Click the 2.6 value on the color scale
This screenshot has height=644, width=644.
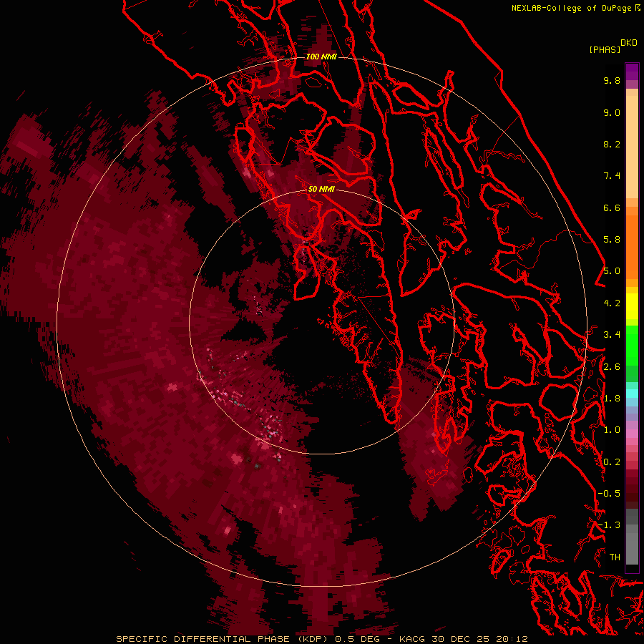[x=612, y=367]
